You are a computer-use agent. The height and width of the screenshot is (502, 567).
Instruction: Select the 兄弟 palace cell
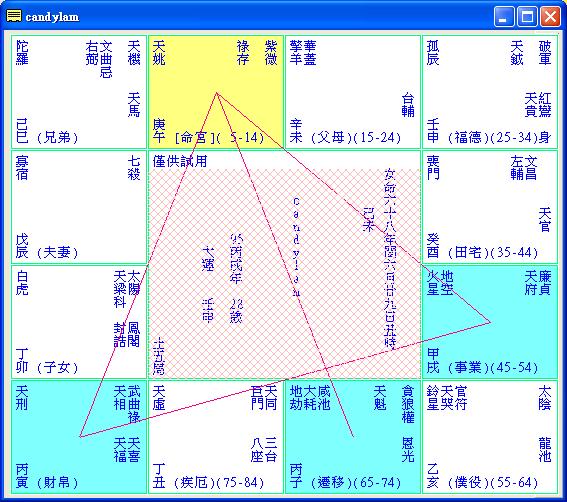[x=79, y=92]
